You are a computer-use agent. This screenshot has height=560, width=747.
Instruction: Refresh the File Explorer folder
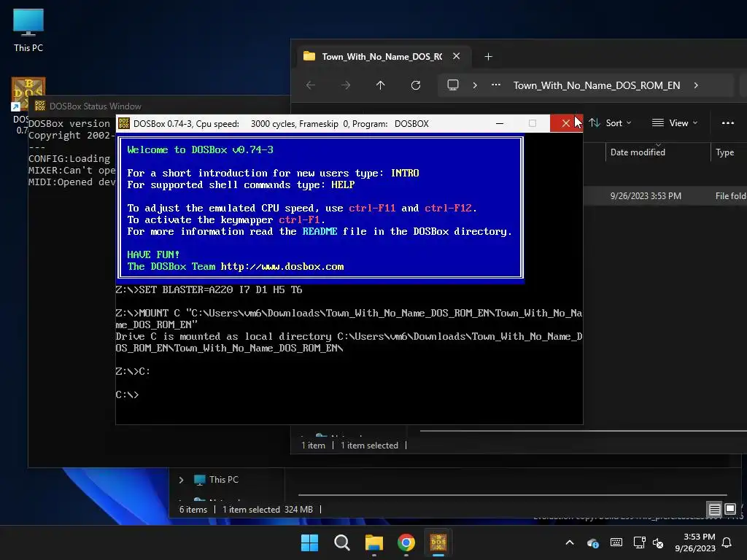pyautogui.click(x=415, y=85)
